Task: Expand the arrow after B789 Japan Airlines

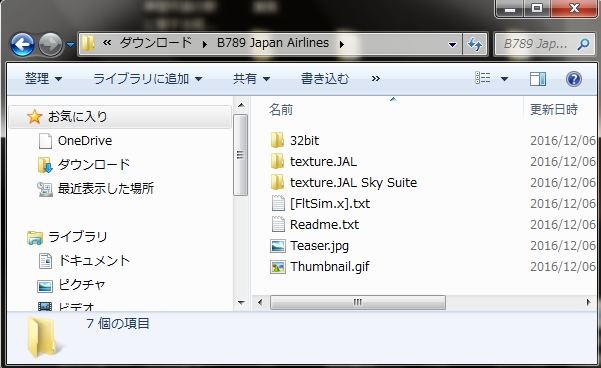Action: point(342,44)
